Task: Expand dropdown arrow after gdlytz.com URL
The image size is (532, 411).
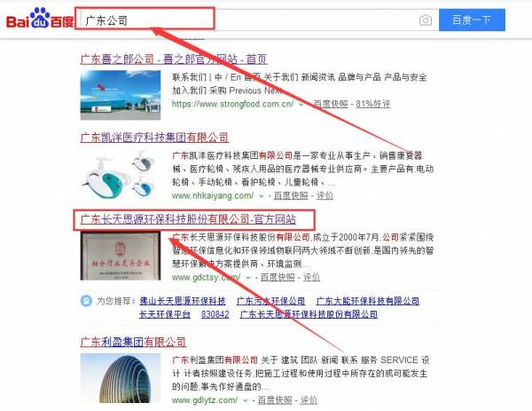Action: (x=246, y=401)
